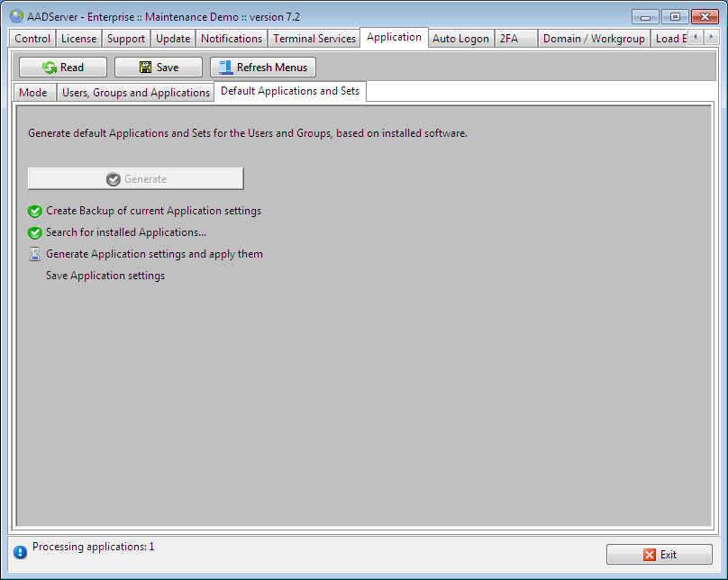Switch to the Control tab
728x580 pixels.
coord(32,39)
